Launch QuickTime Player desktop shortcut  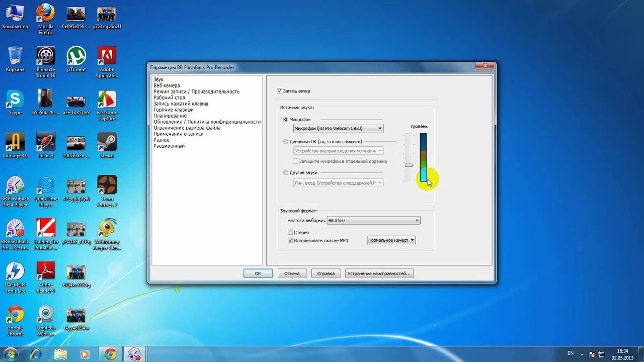[46, 192]
